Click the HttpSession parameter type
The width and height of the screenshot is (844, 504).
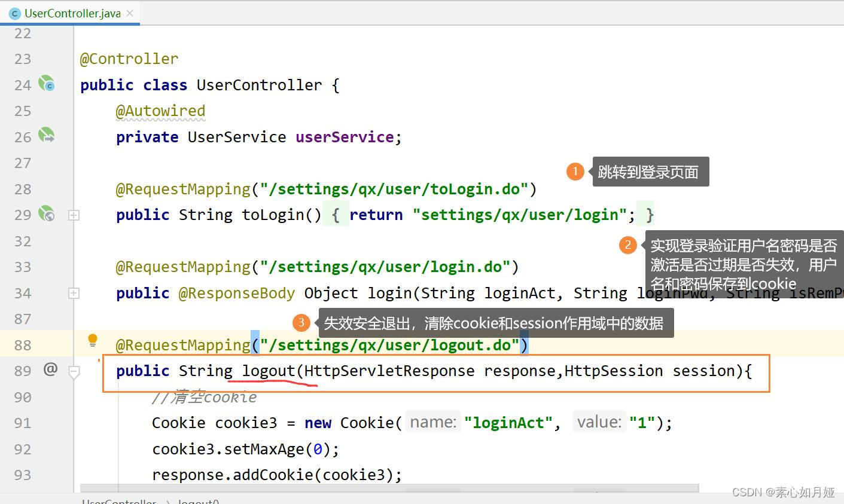pyautogui.click(x=614, y=371)
